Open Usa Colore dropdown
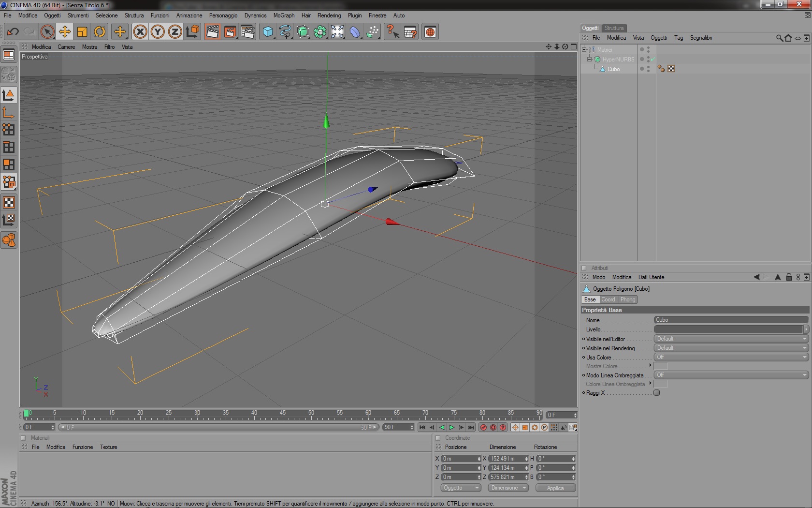Viewport: 812px width, 508px height. point(731,357)
